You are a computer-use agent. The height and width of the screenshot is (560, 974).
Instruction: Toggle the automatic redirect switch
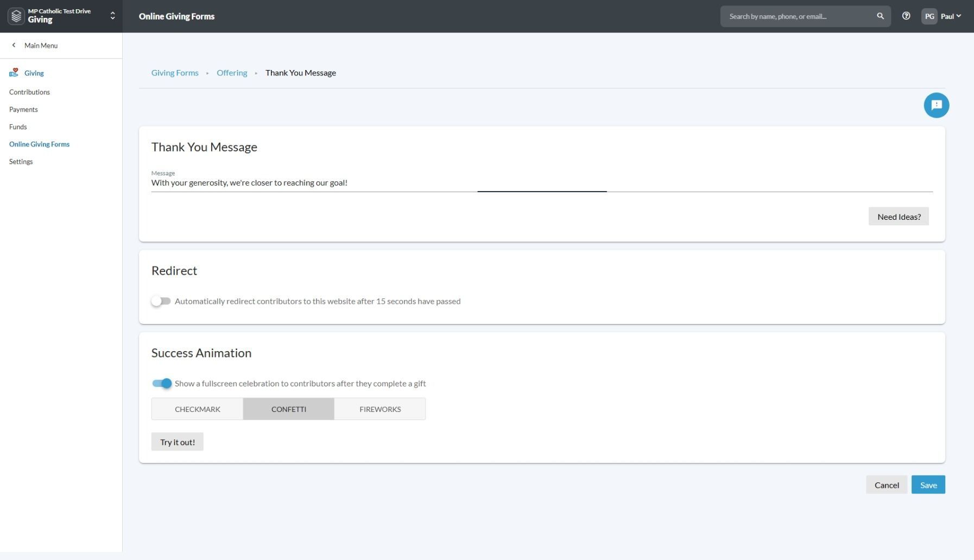[161, 301]
